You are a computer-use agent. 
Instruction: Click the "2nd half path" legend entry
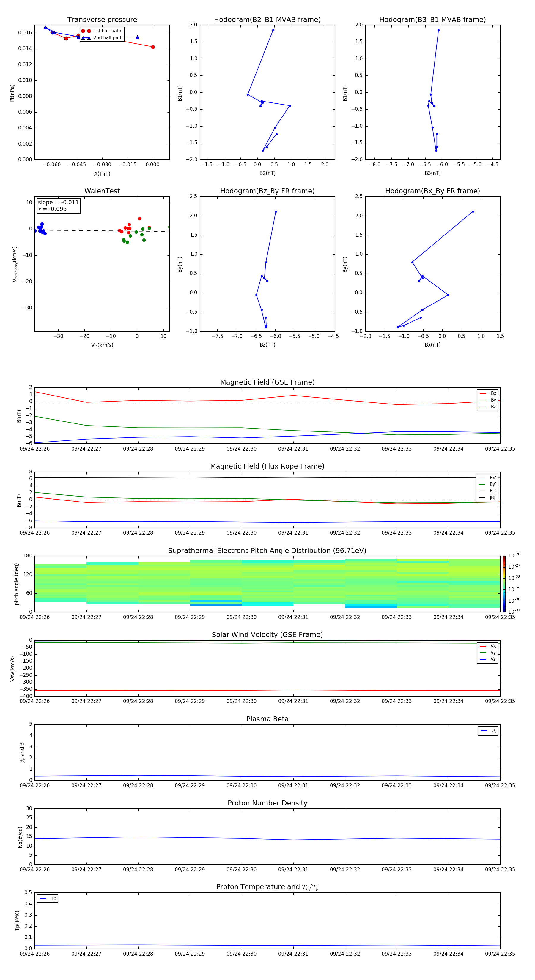coord(102,38)
